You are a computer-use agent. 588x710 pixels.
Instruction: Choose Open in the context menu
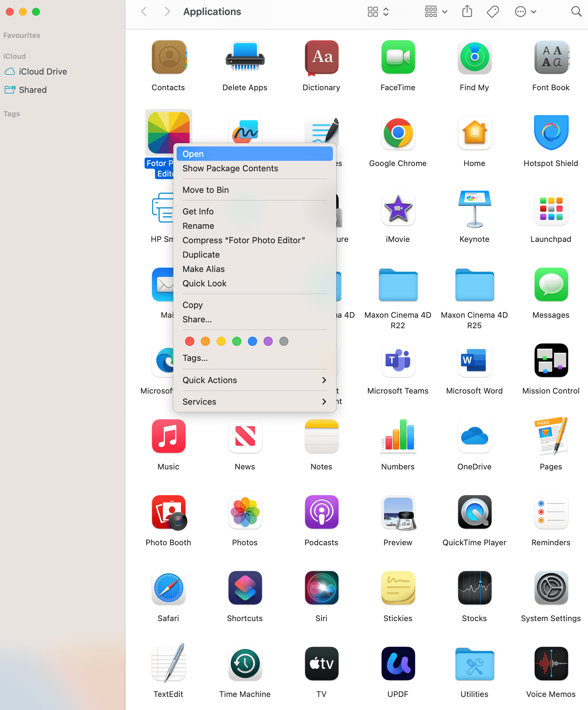(x=254, y=154)
